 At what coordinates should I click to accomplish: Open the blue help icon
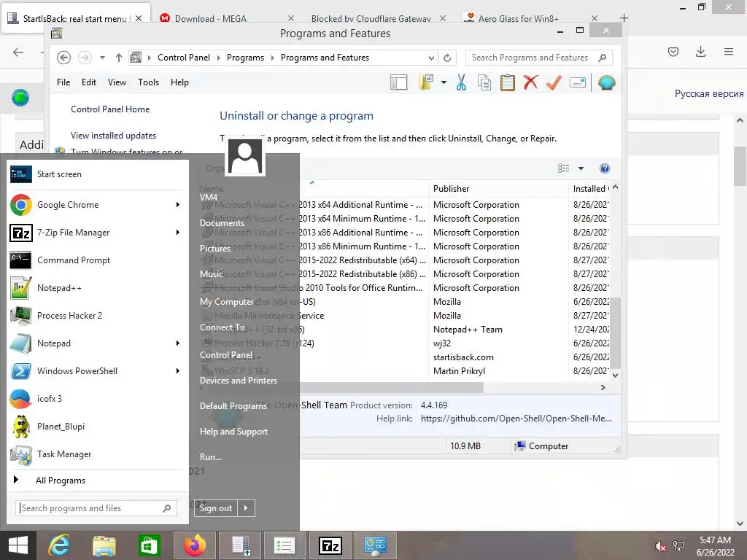click(x=605, y=168)
